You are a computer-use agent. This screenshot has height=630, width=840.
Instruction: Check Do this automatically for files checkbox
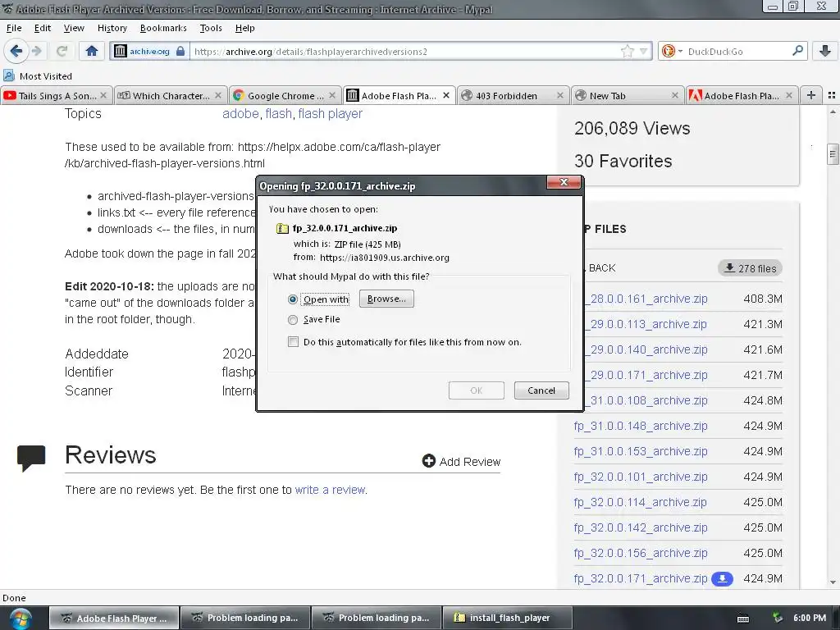(x=293, y=342)
